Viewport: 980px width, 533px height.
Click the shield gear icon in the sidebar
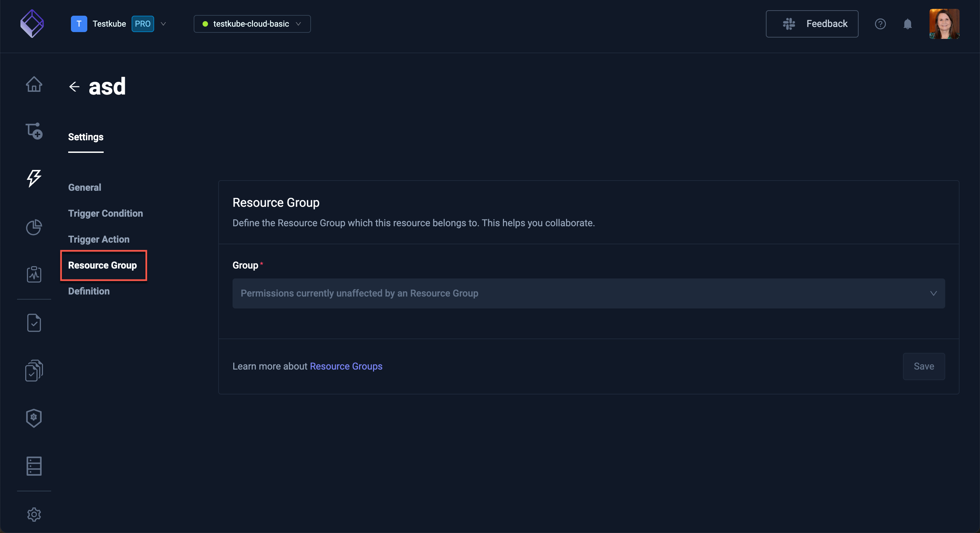34,418
